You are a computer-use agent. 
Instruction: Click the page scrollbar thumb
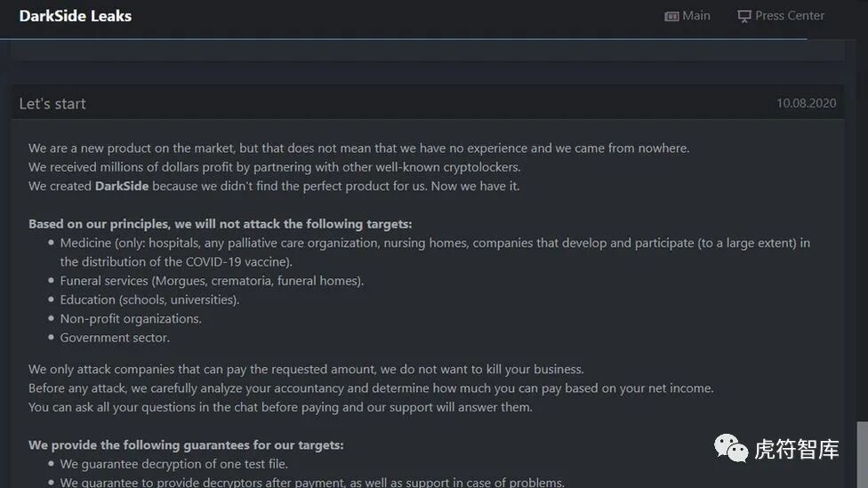tap(862, 454)
